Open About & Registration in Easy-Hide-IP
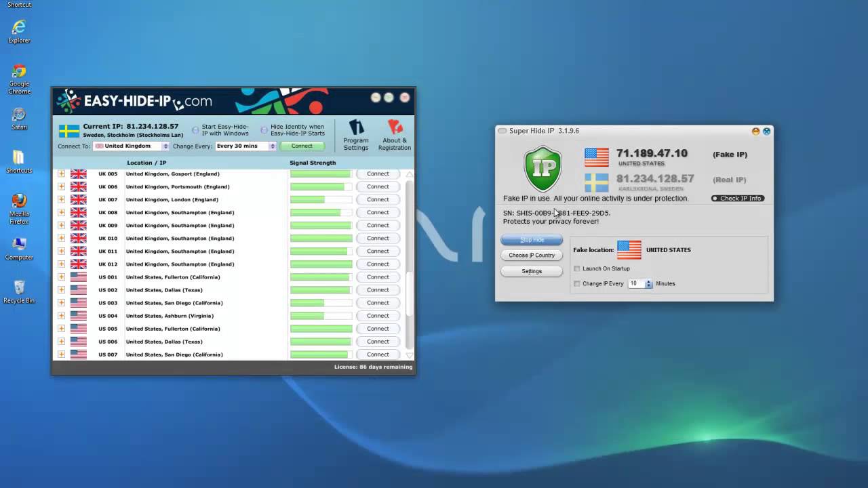The height and width of the screenshot is (488, 868). [394, 135]
